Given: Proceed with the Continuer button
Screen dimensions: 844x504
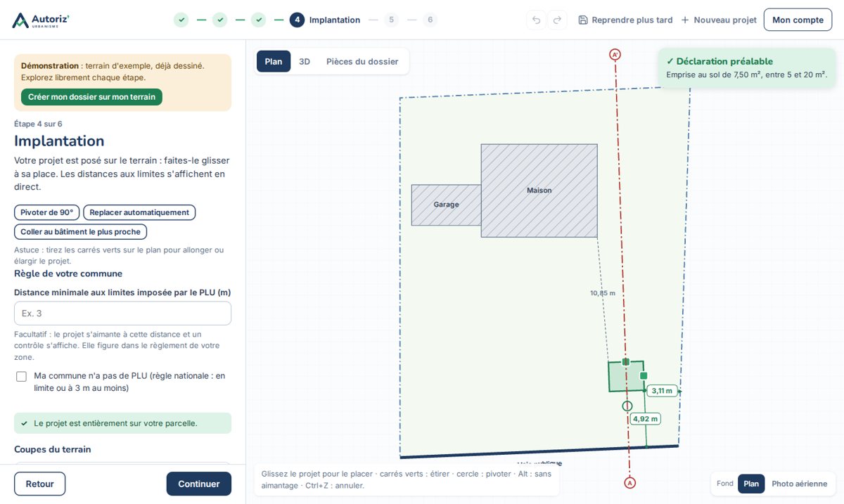Looking at the screenshot, I should point(199,484).
